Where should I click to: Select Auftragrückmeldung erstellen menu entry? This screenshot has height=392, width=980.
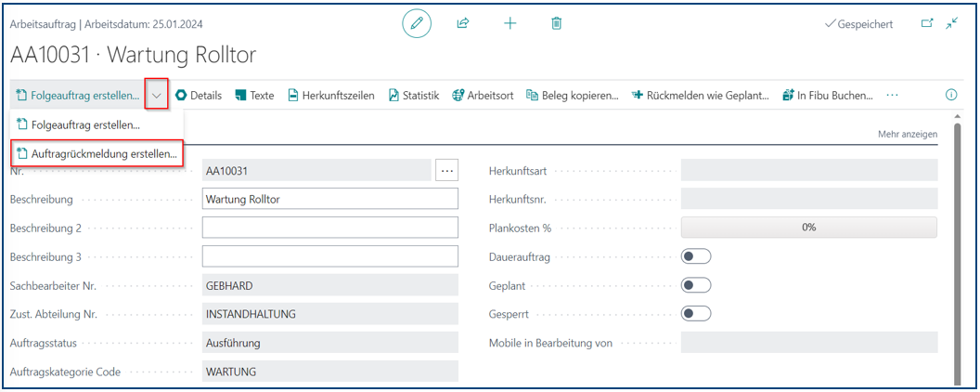(x=97, y=154)
